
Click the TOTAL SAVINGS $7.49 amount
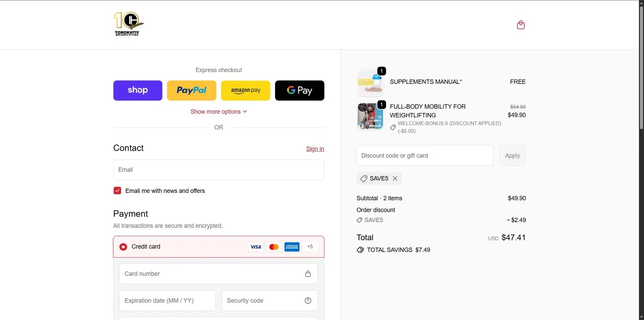pos(422,250)
